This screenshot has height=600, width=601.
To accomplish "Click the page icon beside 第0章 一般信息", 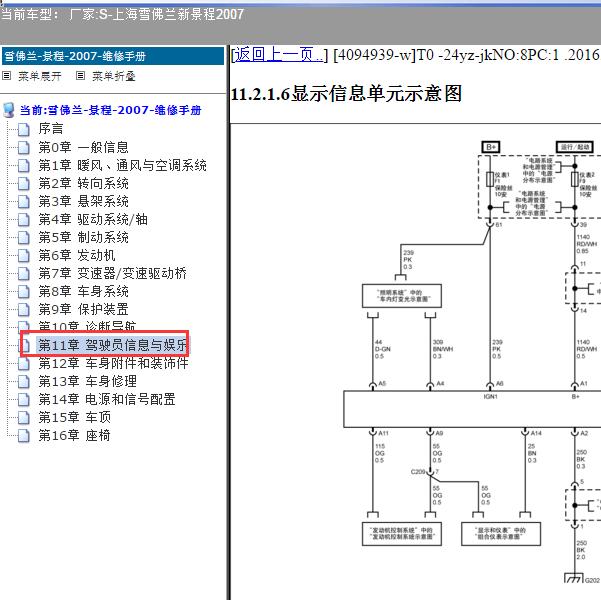I will coord(24,147).
